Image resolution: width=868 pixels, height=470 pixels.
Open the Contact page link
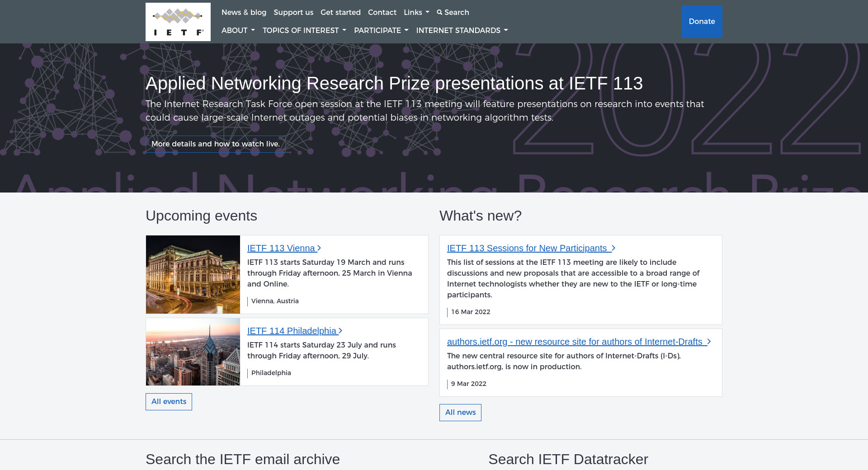[382, 13]
